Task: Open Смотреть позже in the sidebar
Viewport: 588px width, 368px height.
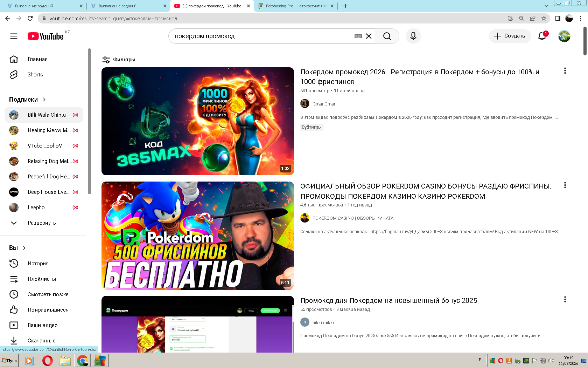Action: 44,294
